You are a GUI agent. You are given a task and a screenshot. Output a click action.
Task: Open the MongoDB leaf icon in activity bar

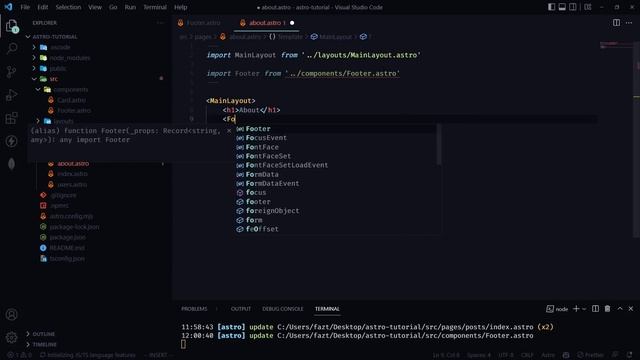point(12,164)
